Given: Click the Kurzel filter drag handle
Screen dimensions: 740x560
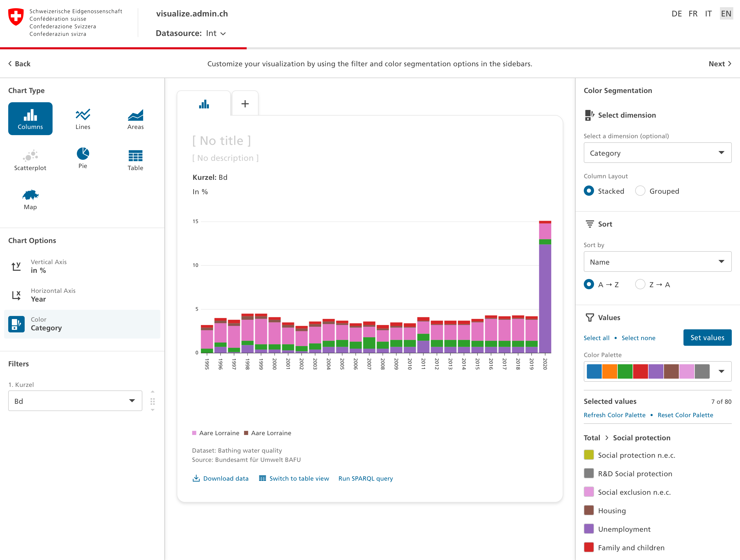Looking at the screenshot, I should pyautogui.click(x=153, y=401).
